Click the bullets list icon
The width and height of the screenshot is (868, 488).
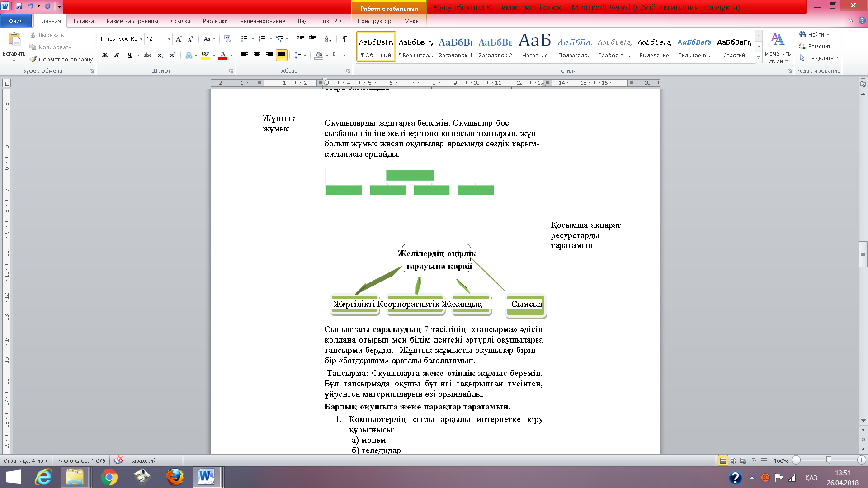pos(245,39)
